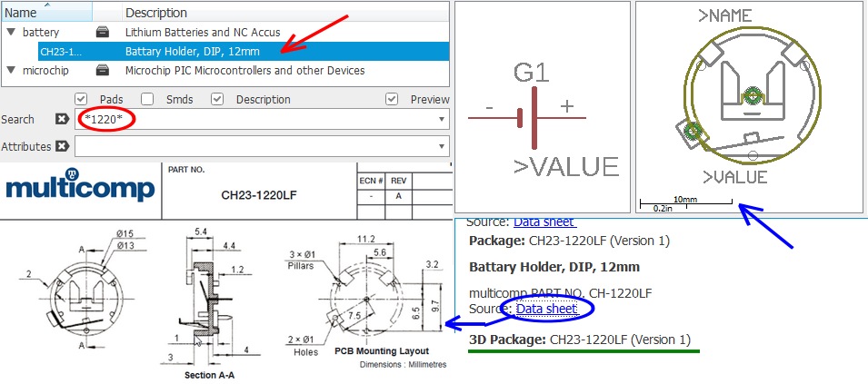Click the microchip library icon

[103, 70]
